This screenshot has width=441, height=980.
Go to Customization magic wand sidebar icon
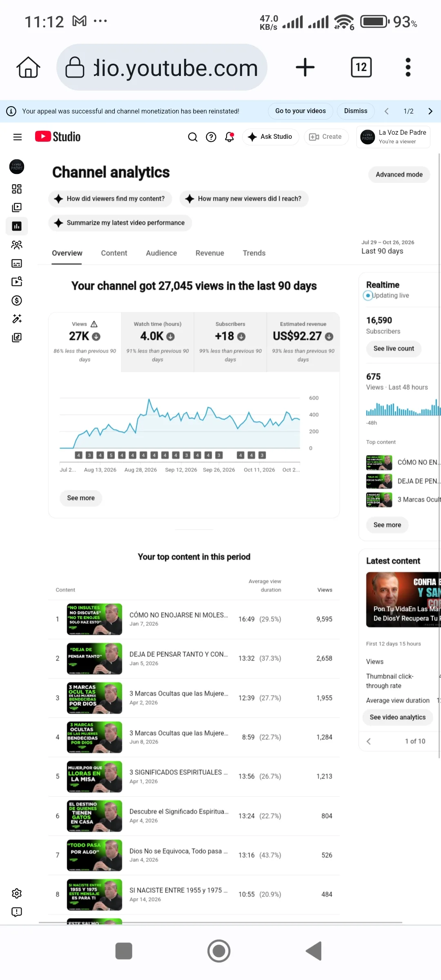(x=17, y=319)
